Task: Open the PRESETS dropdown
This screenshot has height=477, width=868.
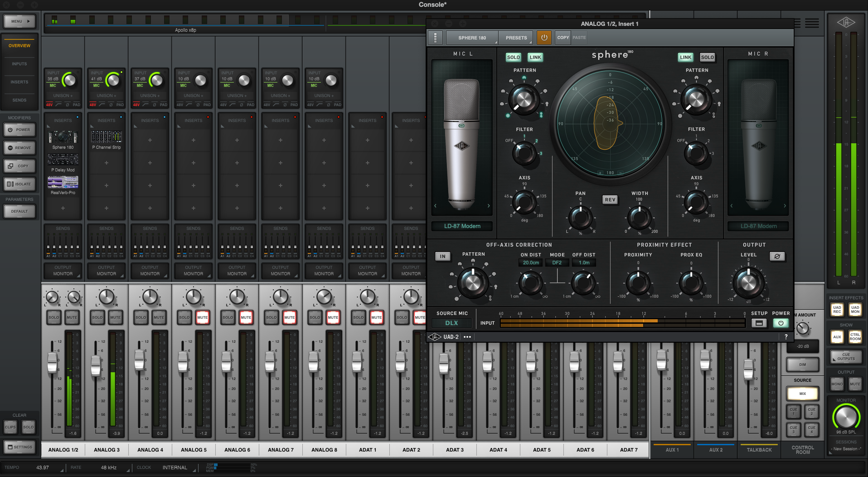Action: coord(516,38)
